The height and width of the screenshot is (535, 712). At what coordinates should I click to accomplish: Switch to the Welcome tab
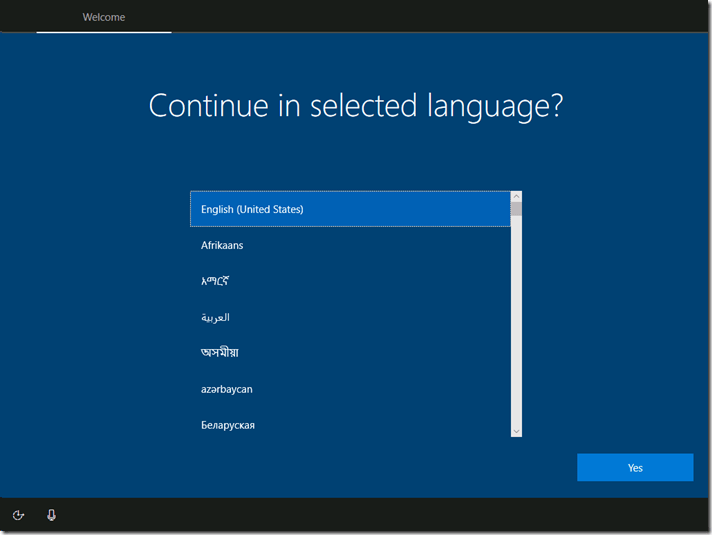pos(104,17)
